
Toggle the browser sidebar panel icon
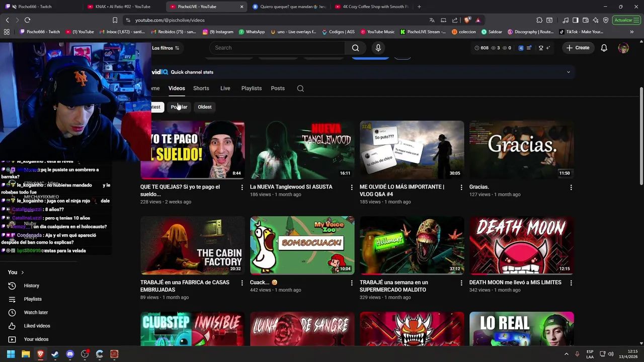point(576,20)
